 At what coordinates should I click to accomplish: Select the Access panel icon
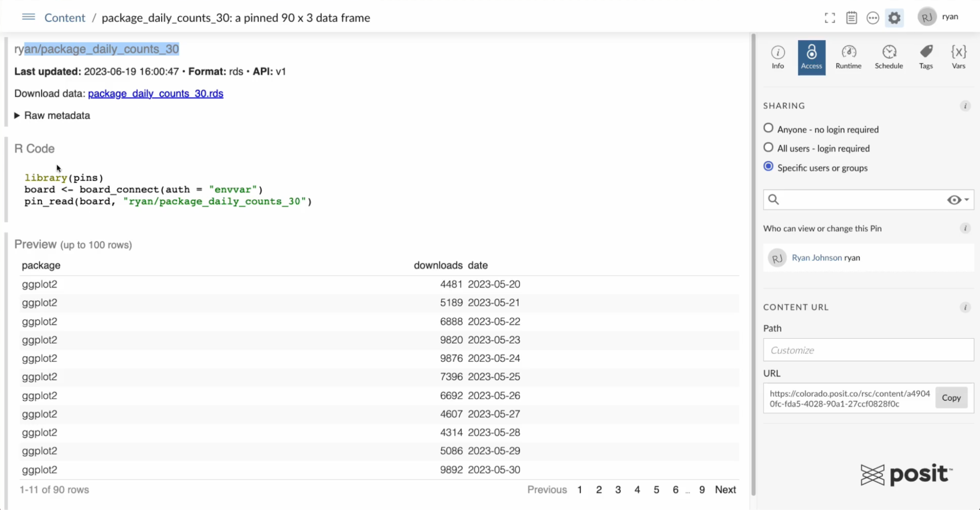(x=811, y=56)
